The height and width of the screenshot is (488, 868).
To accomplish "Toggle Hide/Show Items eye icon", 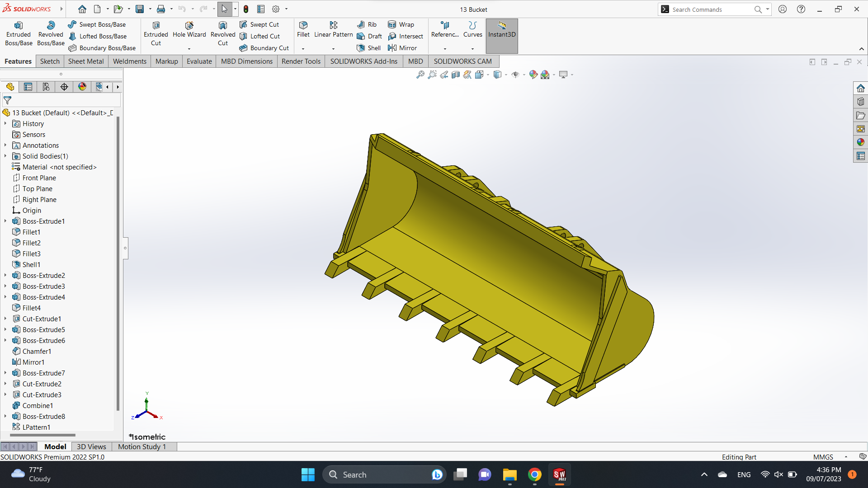I will pos(515,75).
